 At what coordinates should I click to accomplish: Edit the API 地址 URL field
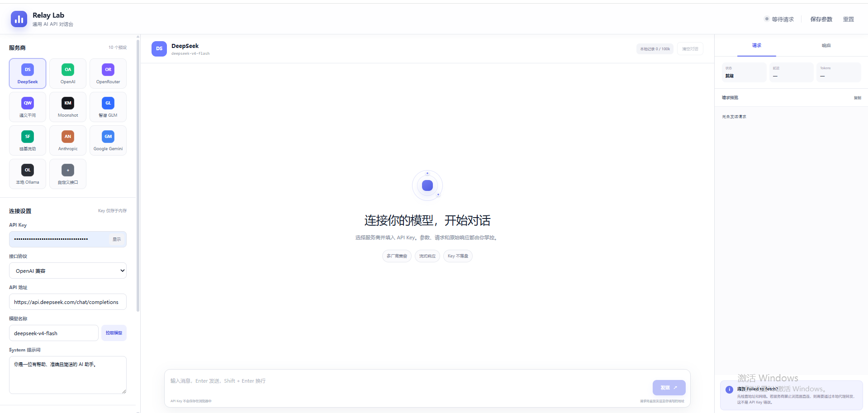pyautogui.click(x=68, y=302)
